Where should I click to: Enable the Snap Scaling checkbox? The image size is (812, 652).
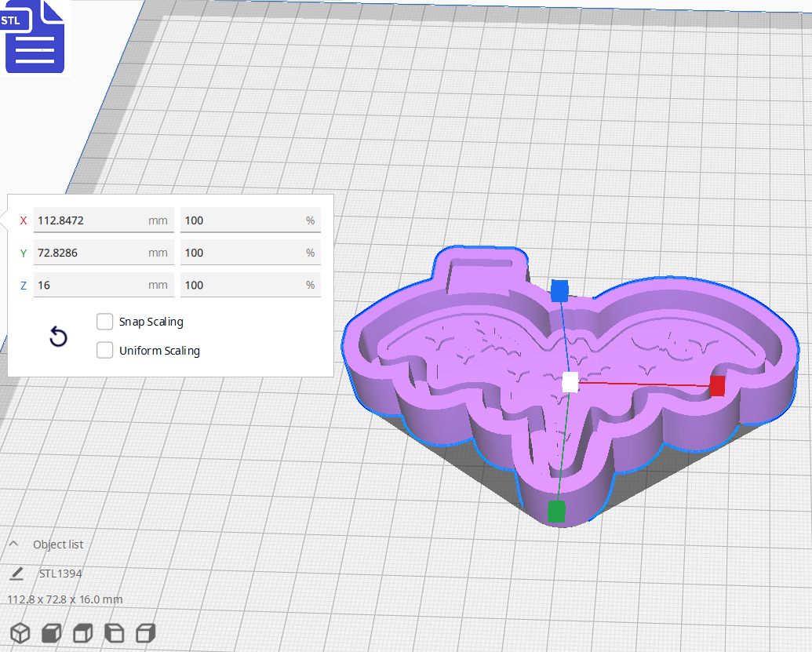tap(105, 322)
